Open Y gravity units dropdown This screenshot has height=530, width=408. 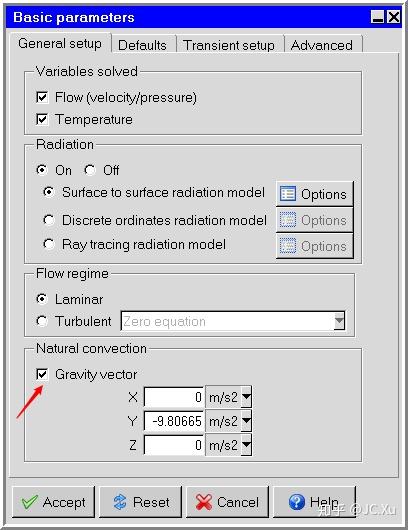tap(246, 421)
